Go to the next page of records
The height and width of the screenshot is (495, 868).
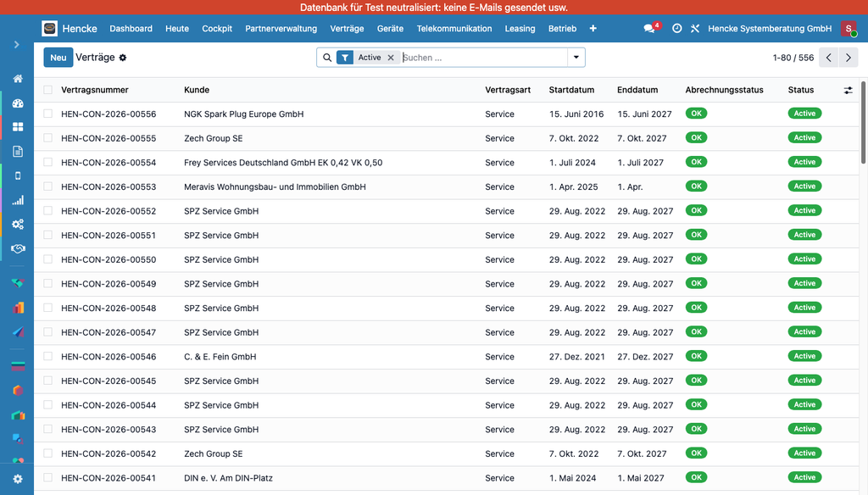(x=849, y=58)
